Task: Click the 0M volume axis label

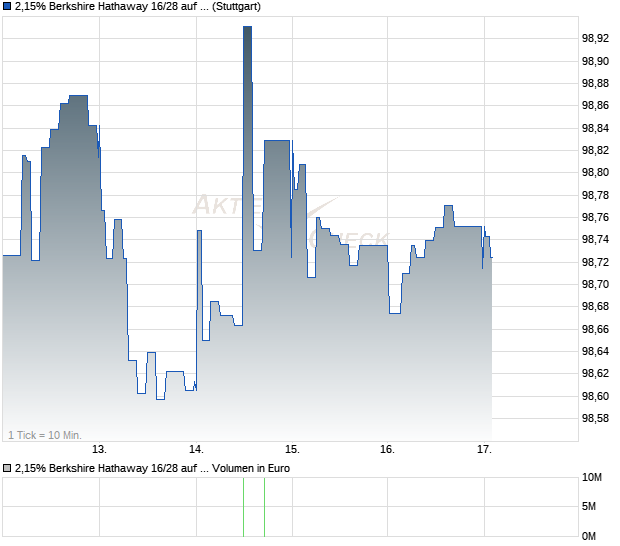Action: point(589,536)
